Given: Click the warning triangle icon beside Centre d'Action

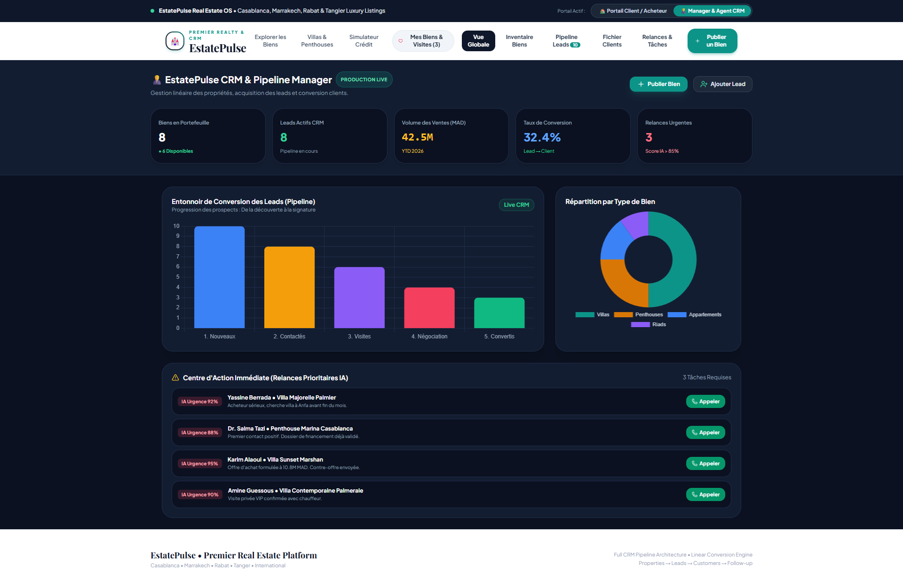Looking at the screenshot, I should pyautogui.click(x=175, y=377).
